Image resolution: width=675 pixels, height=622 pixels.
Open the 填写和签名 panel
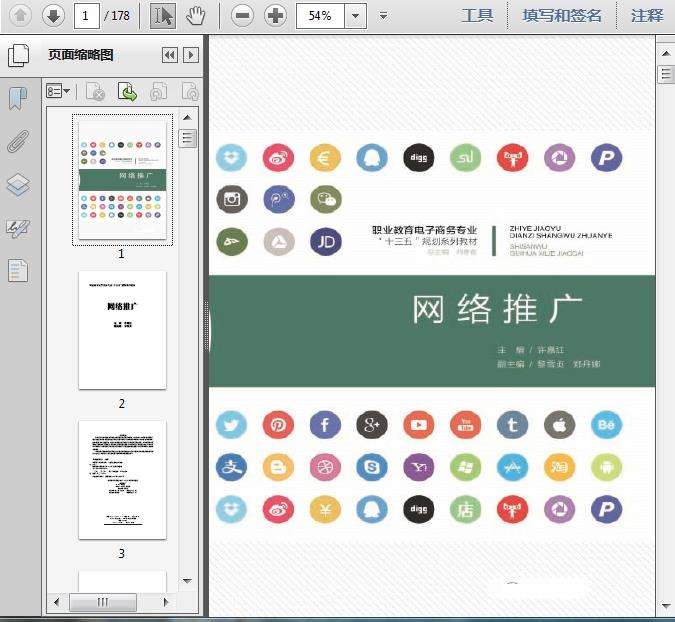[562, 16]
